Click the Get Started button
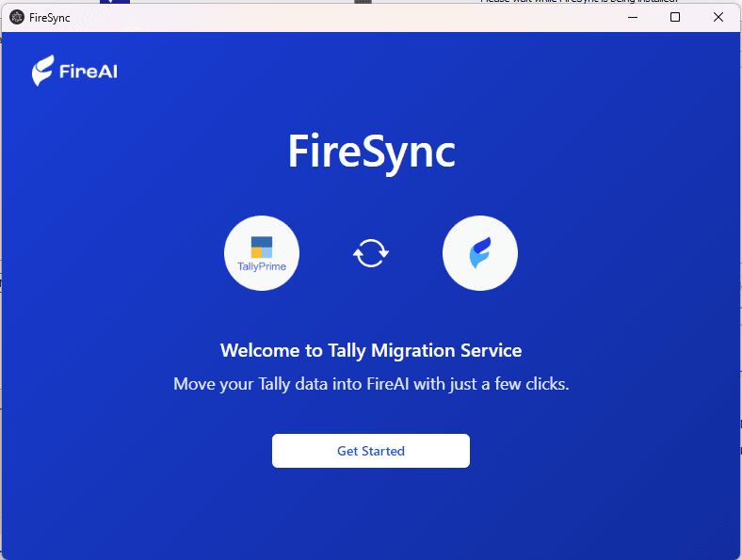742x560 pixels. coord(370,451)
